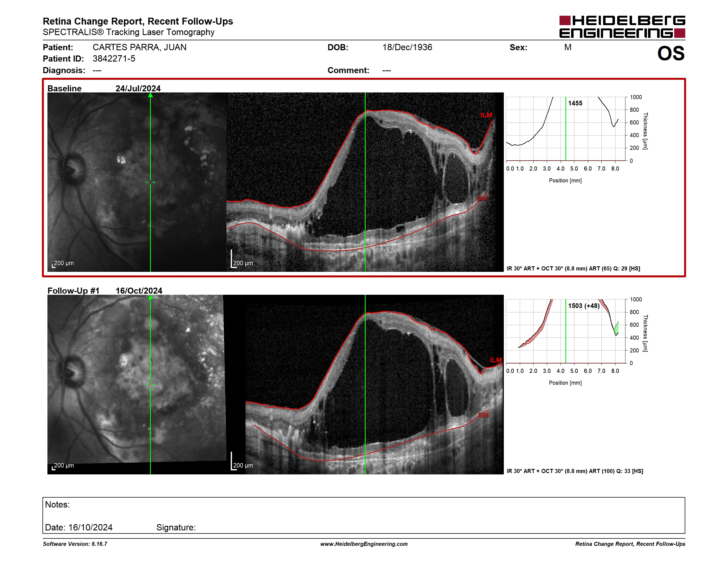Click baseline scan info ending 'ART (65) Q: 29 [HS]'
Image resolution: width=728 pixels, height=563 pixels.
[x=573, y=268]
